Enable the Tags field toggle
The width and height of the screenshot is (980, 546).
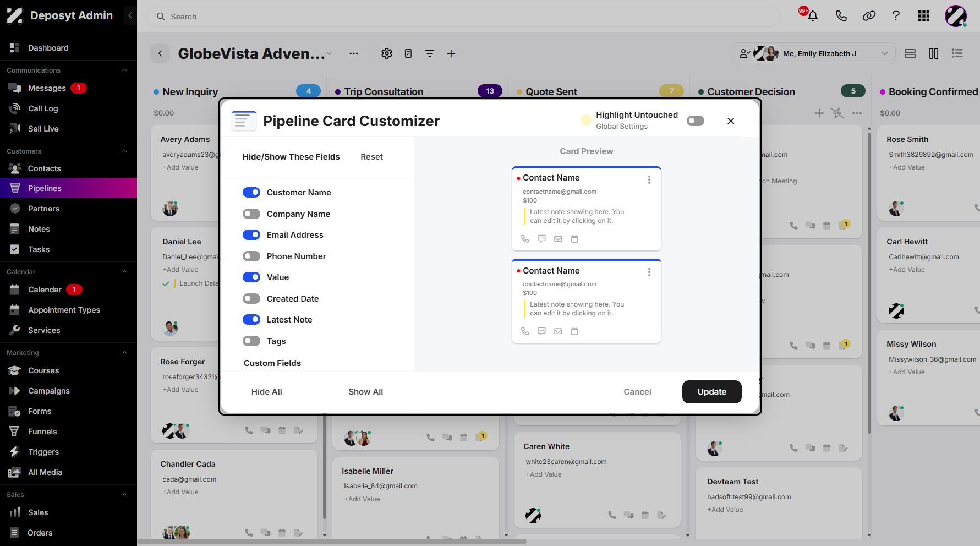(x=251, y=341)
